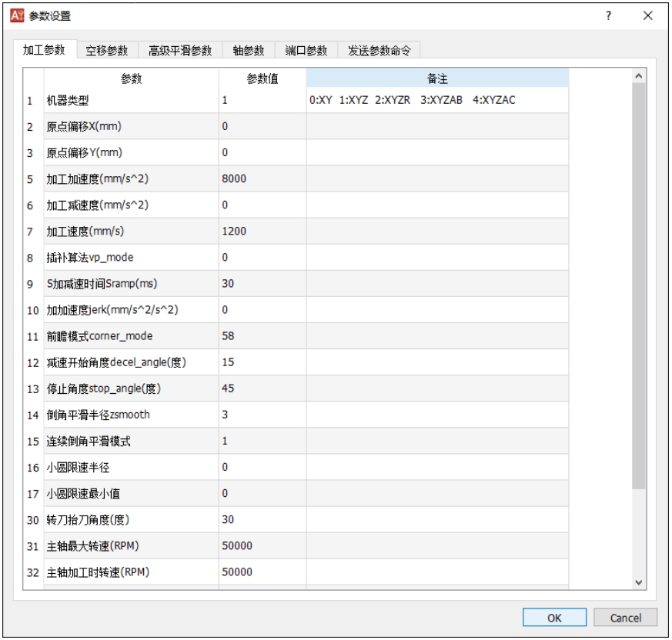Select row header number 5
The width and height of the screenshot is (672, 640).
click(x=30, y=179)
